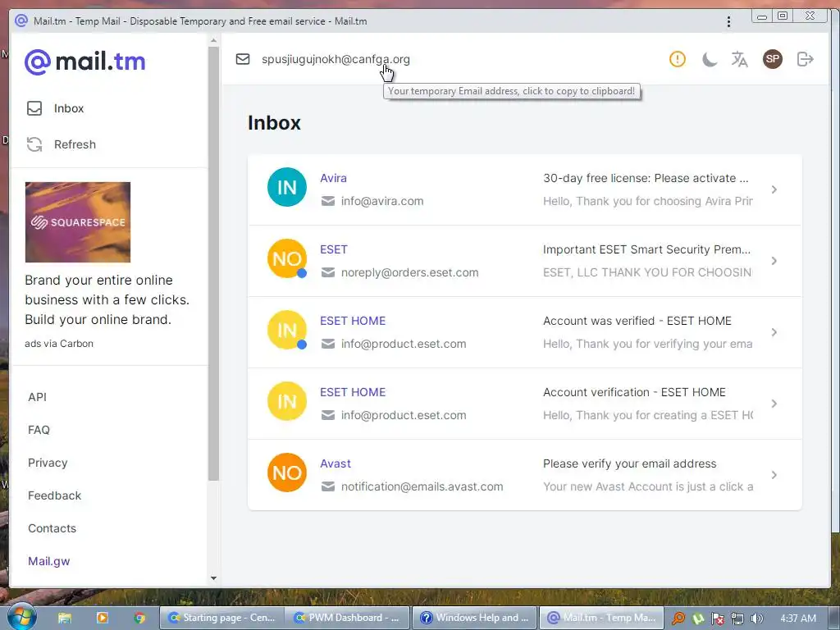Viewport: 840px width, 630px height.
Task: Switch to Windows Help and Support taskbar window
Action: pyautogui.click(x=473, y=618)
